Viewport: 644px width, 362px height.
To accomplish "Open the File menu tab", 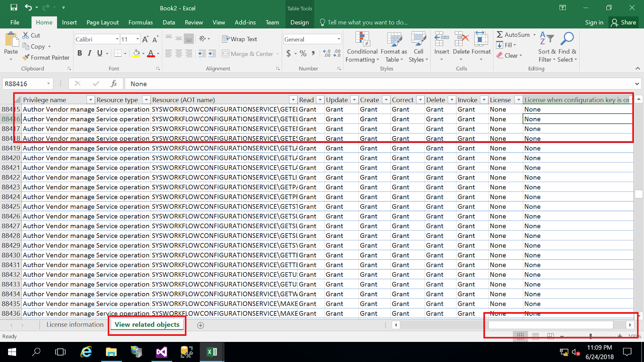I will (x=15, y=23).
